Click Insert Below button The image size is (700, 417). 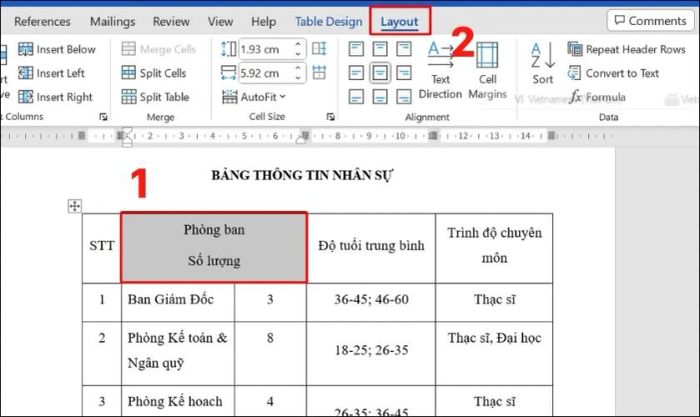click(57, 49)
